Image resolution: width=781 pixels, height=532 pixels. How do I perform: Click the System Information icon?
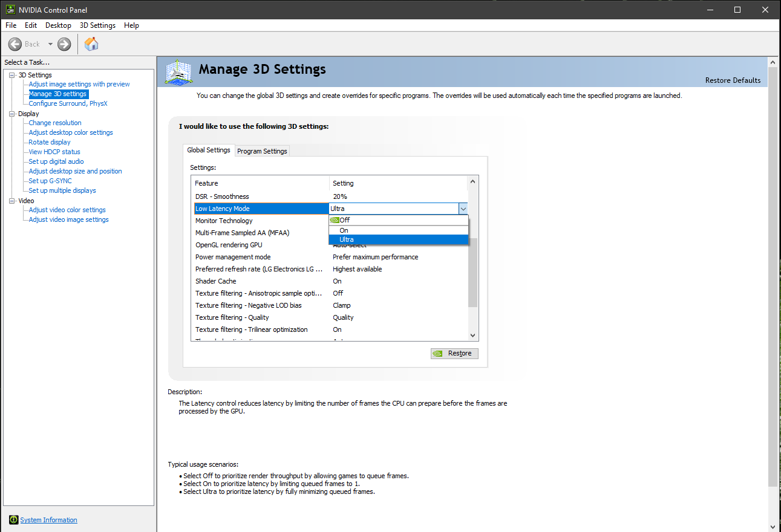(x=13, y=520)
